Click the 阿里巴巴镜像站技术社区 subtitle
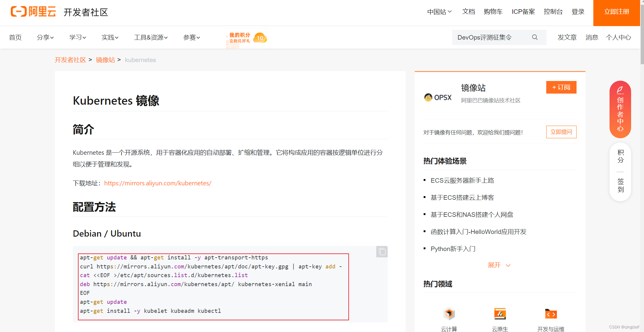The width and height of the screenshot is (644, 332). (x=491, y=100)
